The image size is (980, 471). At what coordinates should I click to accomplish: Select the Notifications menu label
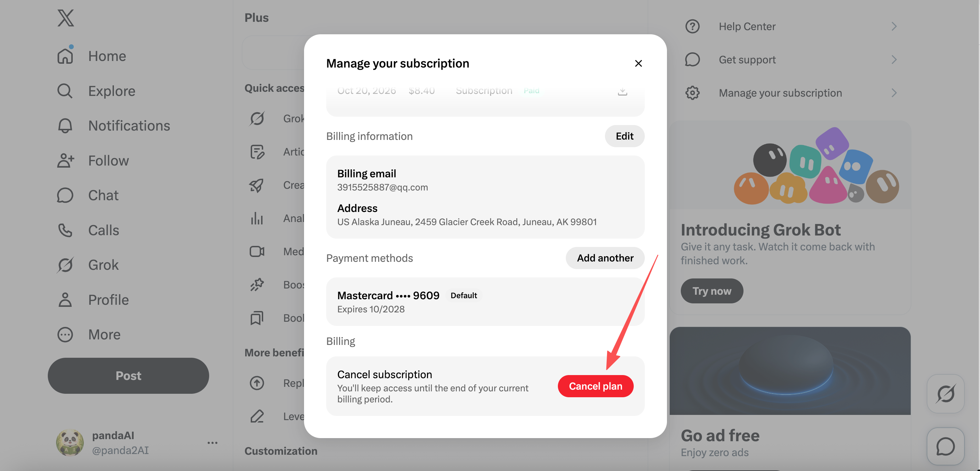pyautogui.click(x=129, y=126)
